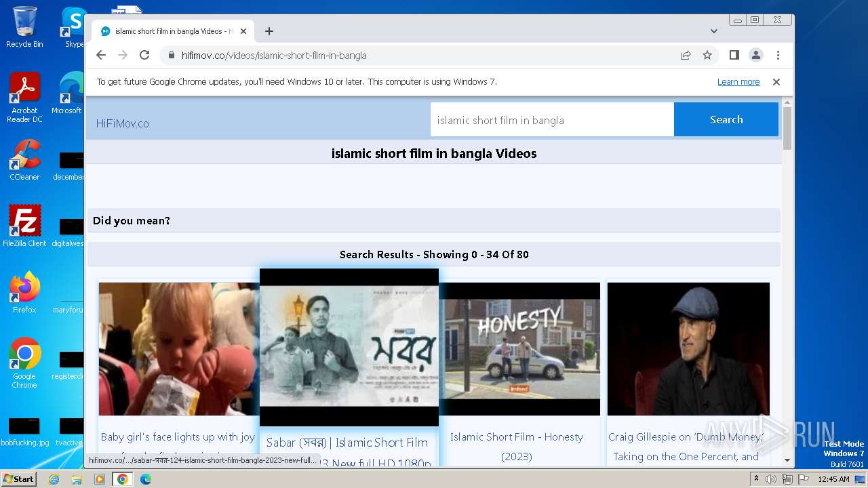
Task: Open the Learn more link
Action: pos(738,82)
